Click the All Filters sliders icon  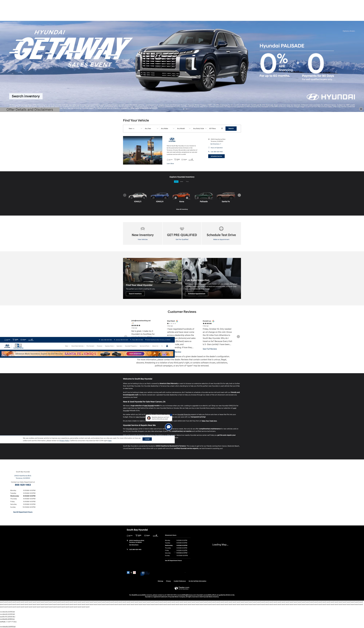click(x=222, y=129)
